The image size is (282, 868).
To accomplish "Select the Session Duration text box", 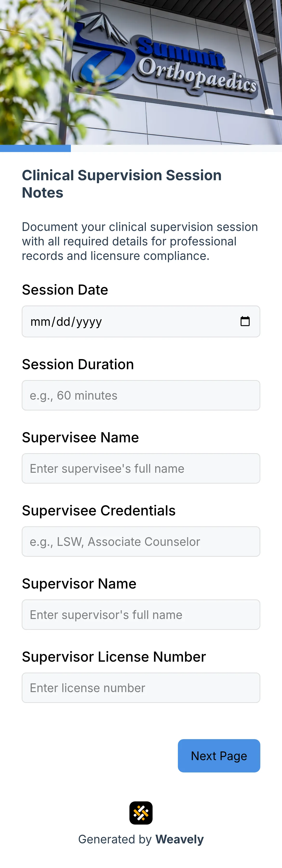I will click(x=141, y=395).
